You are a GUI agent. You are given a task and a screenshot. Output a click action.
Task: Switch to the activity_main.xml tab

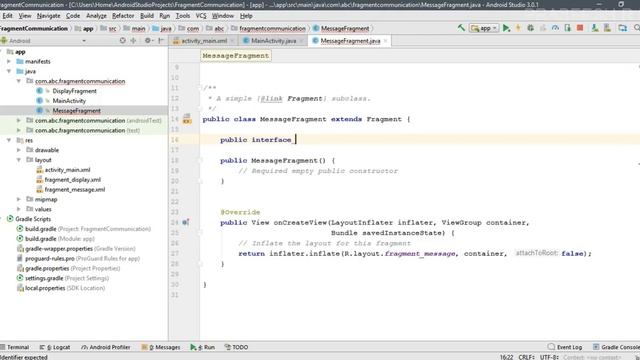203,41
